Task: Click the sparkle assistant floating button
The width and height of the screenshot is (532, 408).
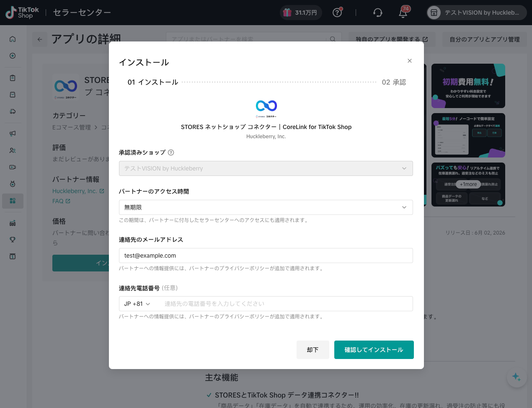Action: point(517,377)
